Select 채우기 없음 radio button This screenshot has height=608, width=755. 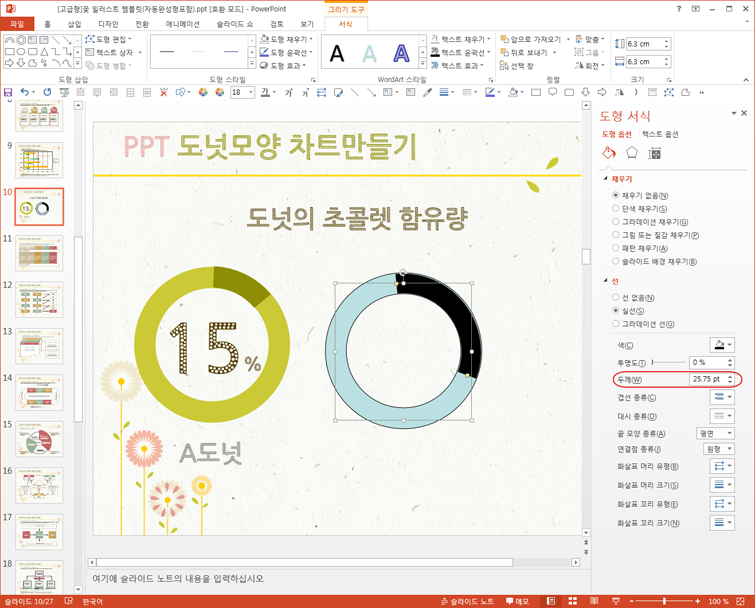pos(615,195)
